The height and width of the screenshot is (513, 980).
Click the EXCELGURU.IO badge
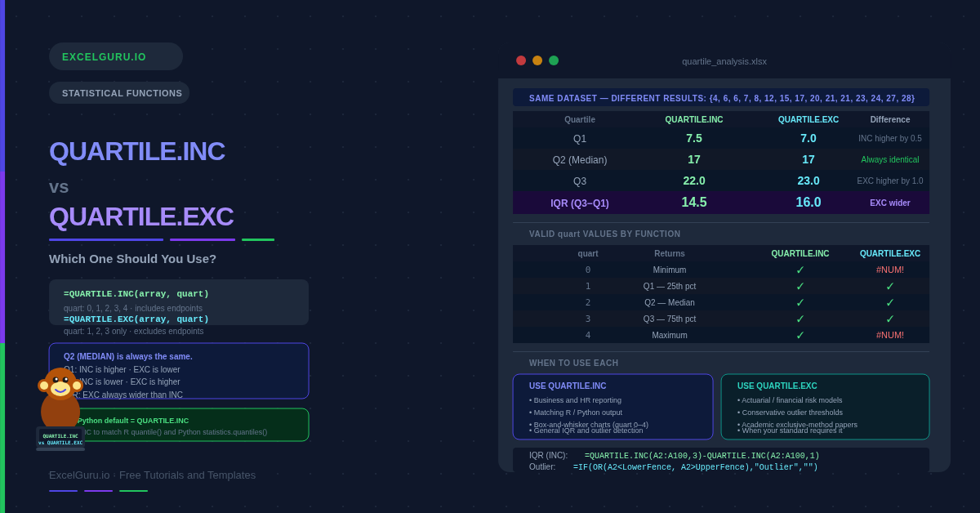[x=115, y=56]
